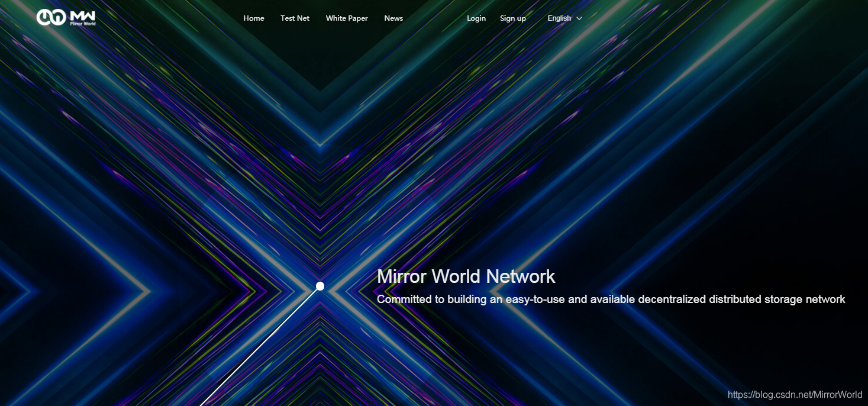Go to the Test Net page
868x406 pixels.
coord(295,18)
